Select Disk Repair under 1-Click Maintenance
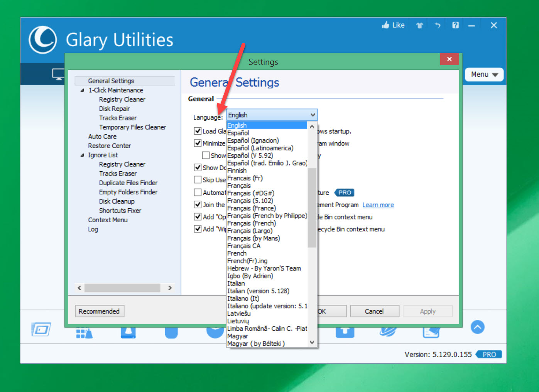The width and height of the screenshot is (539, 392). [x=114, y=109]
